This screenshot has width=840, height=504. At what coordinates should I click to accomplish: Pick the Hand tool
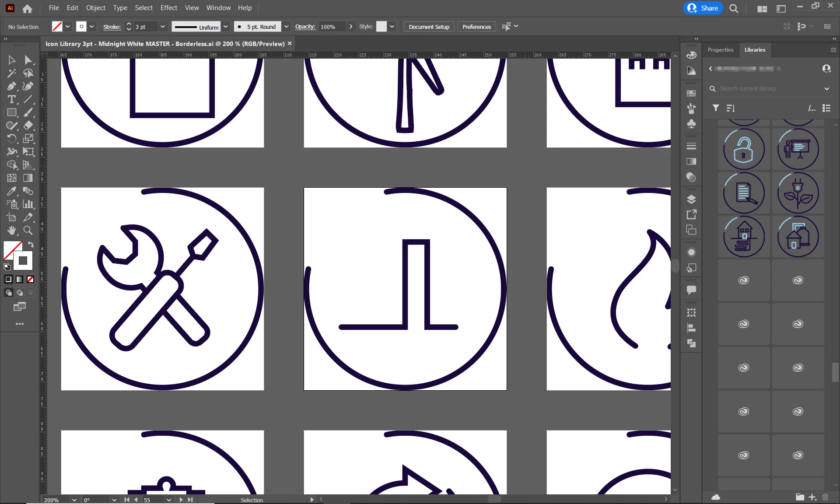click(12, 230)
